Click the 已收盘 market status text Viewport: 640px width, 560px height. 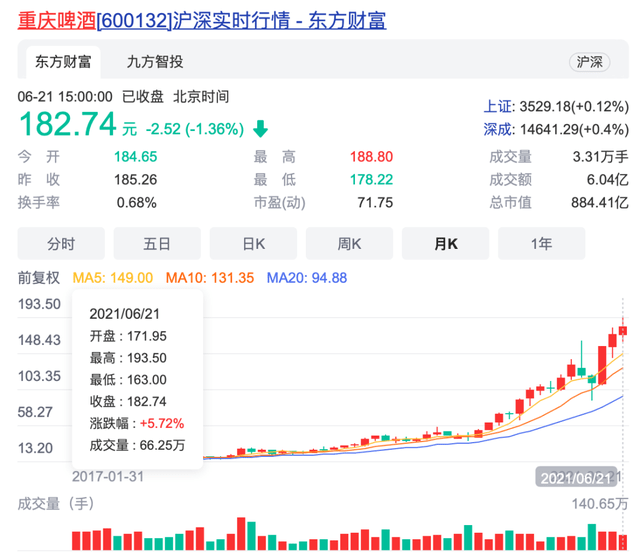[143, 97]
